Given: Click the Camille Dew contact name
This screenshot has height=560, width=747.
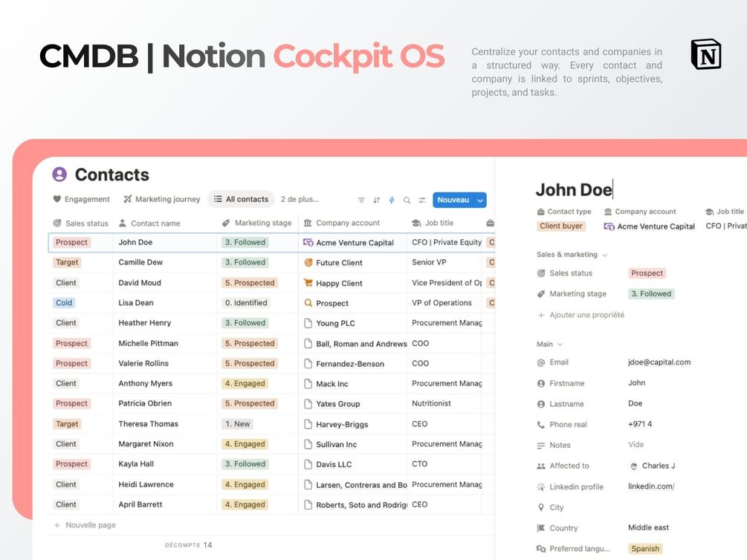Looking at the screenshot, I should [140, 262].
